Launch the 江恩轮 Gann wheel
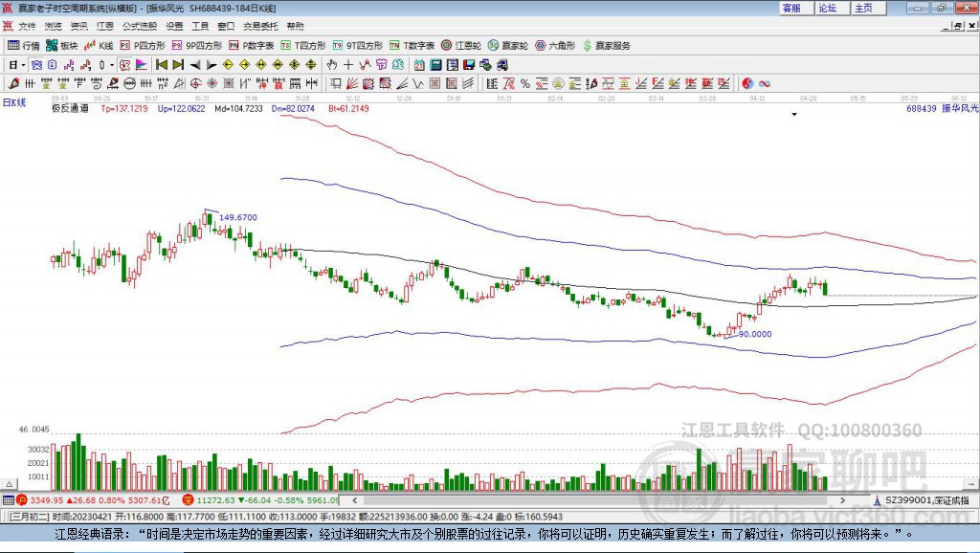 [461, 46]
